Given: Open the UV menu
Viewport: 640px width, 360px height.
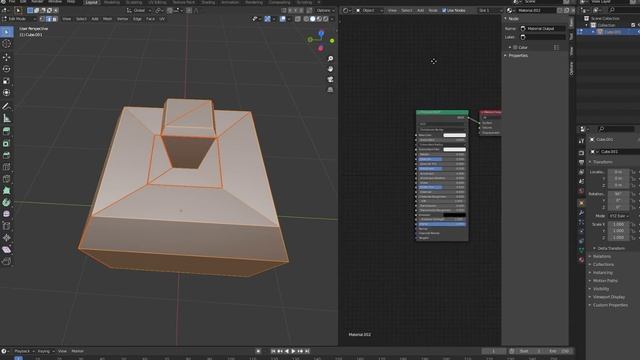Looking at the screenshot, I should [162, 19].
